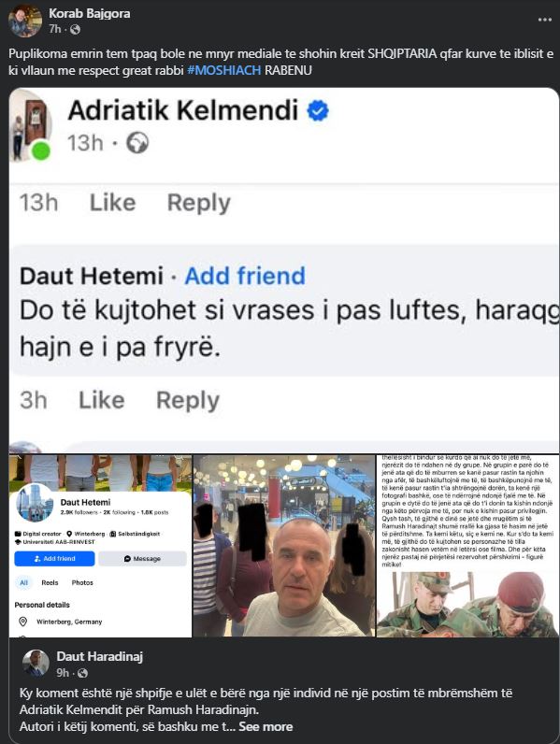Click Like under Daut Hetemi's comment
Image resolution: width=560 pixels, height=744 pixels.
point(102,400)
